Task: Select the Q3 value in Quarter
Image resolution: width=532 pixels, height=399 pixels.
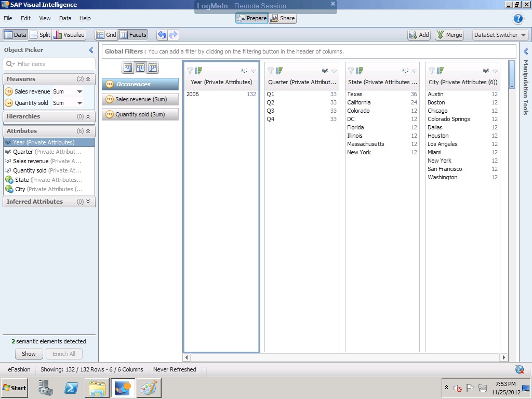Action: coord(301,111)
